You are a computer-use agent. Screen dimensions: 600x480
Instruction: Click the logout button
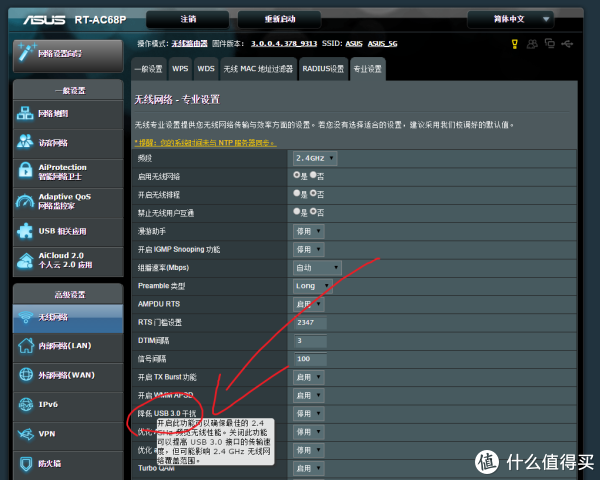[188, 19]
